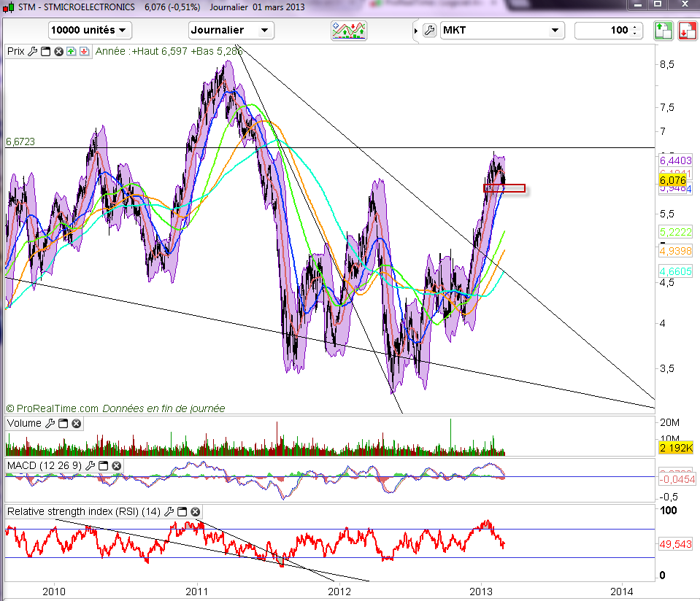
Task: Minimize the STM chart window
Action: coord(638,4)
